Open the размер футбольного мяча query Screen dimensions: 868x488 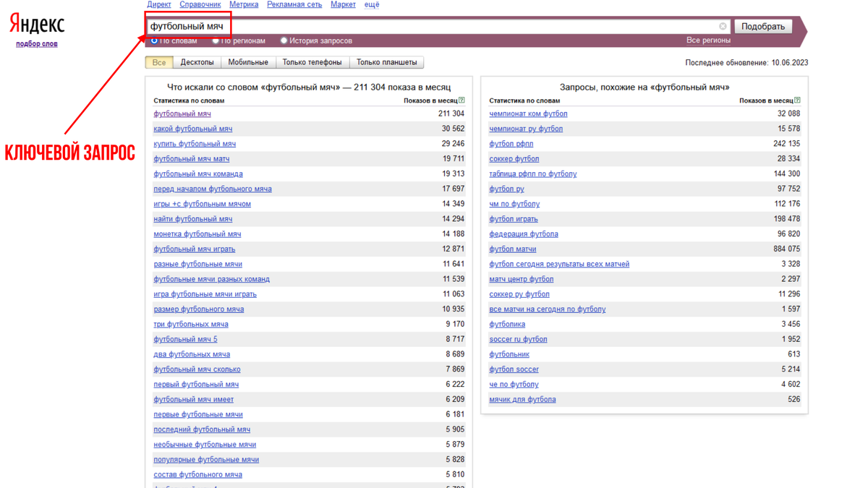[x=199, y=309]
